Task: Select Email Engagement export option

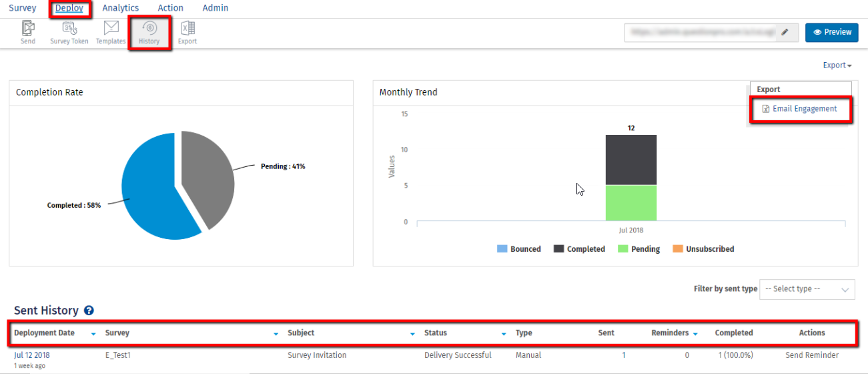Action: [x=804, y=109]
